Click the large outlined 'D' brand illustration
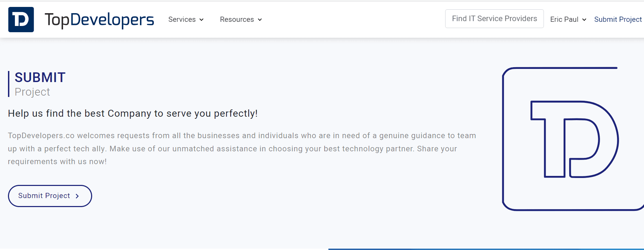 (573, 139)
